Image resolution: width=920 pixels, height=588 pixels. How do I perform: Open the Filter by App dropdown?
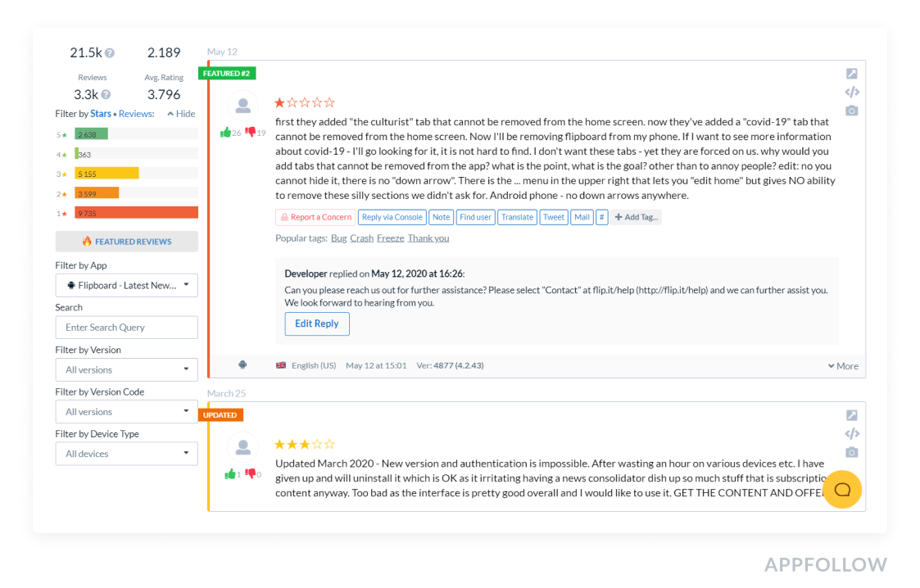tap(126, 285)
